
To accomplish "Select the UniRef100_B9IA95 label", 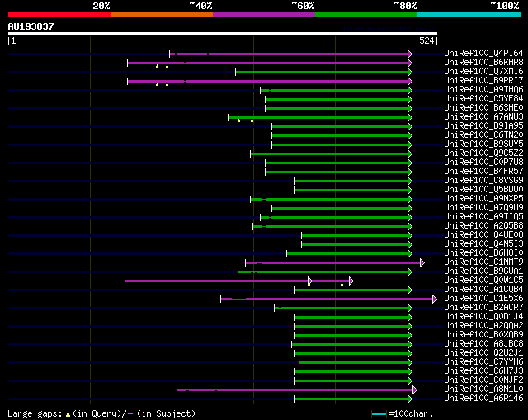I will point(483,125).
